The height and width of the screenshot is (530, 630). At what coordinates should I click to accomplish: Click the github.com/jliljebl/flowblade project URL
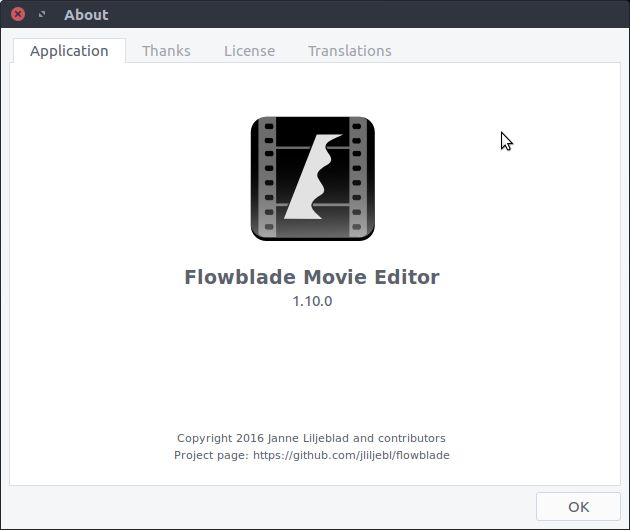[351, 455]
